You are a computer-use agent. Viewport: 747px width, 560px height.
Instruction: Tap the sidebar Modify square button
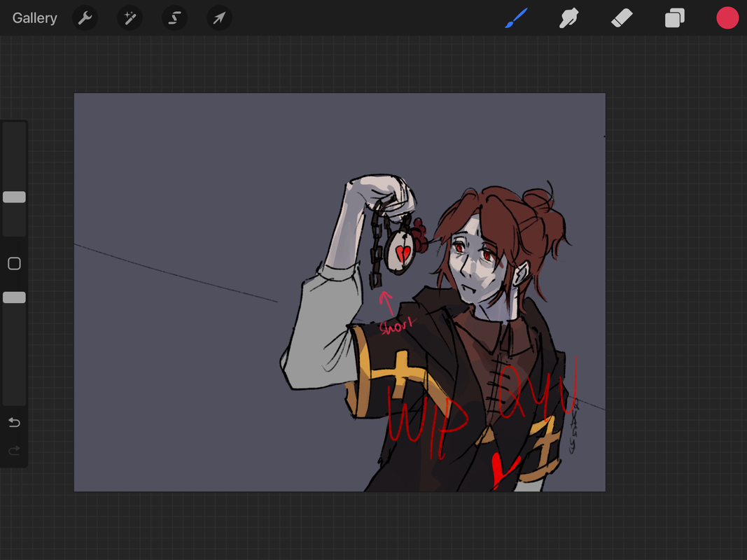click(14, 263)
